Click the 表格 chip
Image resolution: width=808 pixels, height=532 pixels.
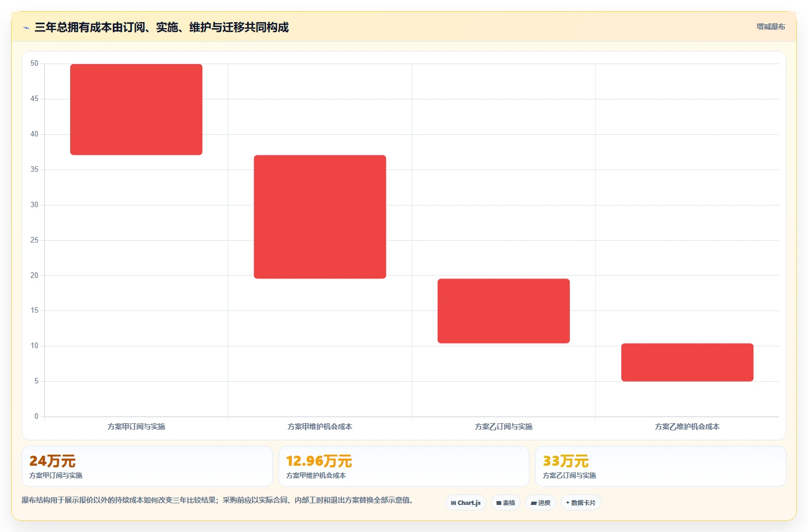click(506, 503)
